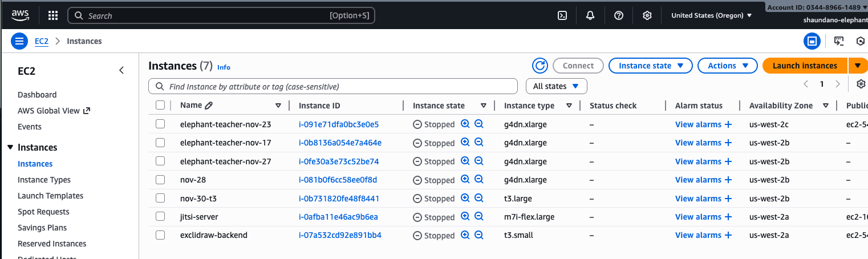
Task: Open Events in the sidebar
Action: [x=30, y=127]
